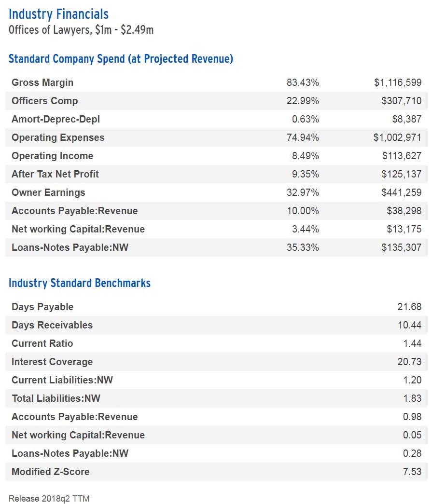Click the Interest Coverage label
This screenshot has width=432, height=504.
pyautogui.click(x=52, y=362)
